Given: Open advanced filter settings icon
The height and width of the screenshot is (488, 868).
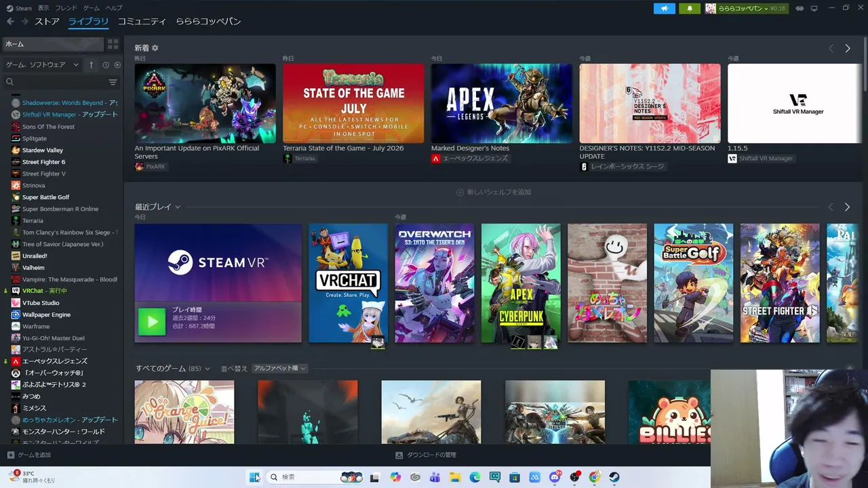Looking at the screenshot, I should coord(113,82).
